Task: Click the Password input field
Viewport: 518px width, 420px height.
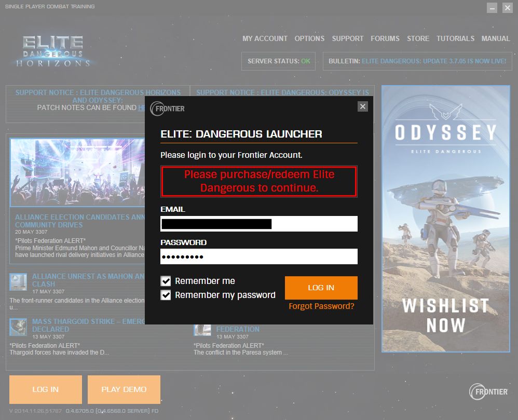Action: pos(259,256)
